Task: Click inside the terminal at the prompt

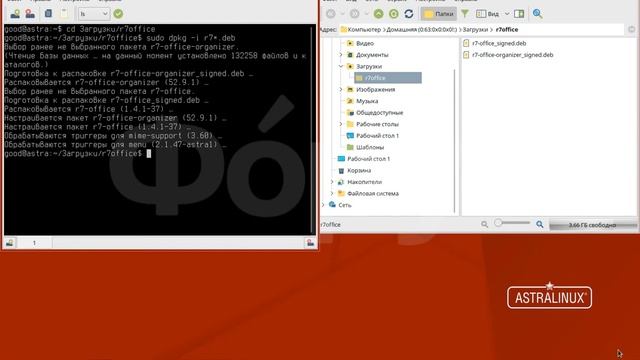Action: point(149,153)
